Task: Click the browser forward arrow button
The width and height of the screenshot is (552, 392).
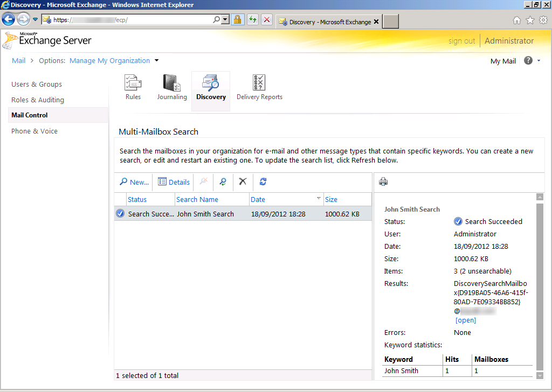Action: 24,19
